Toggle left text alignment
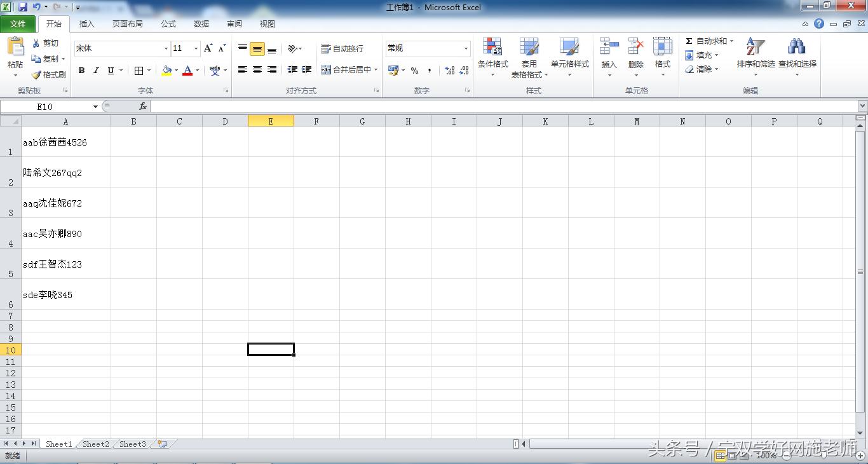 click(x=243, y=70)
